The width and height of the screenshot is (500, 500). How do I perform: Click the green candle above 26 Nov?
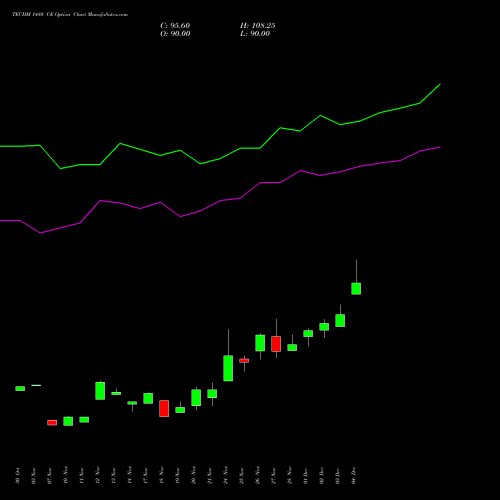coord(260,343)
